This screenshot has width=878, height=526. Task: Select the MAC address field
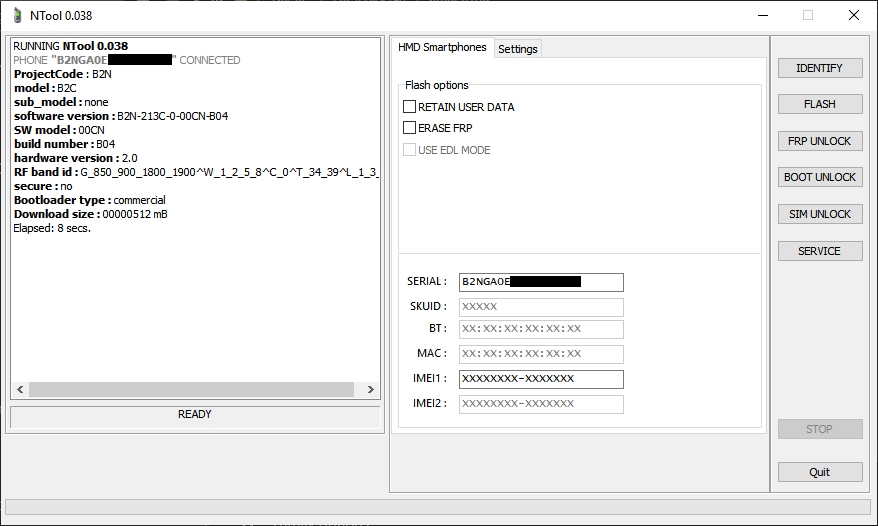pos(541,354)
